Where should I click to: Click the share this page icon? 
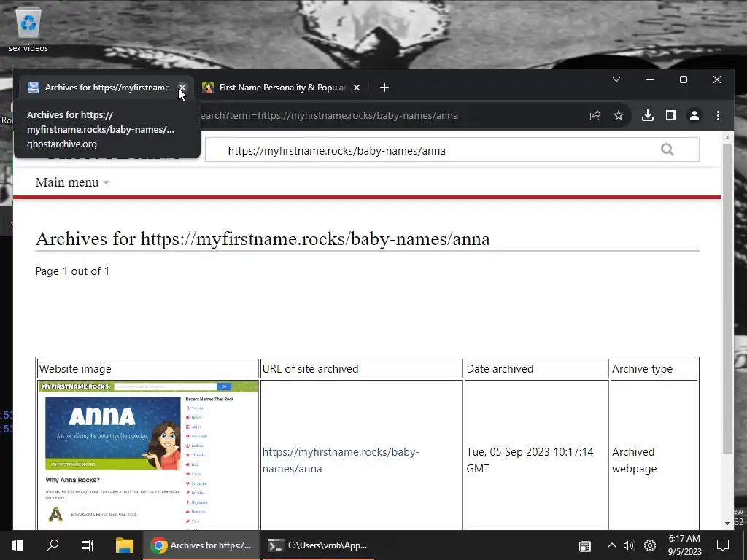pos(595,116)
